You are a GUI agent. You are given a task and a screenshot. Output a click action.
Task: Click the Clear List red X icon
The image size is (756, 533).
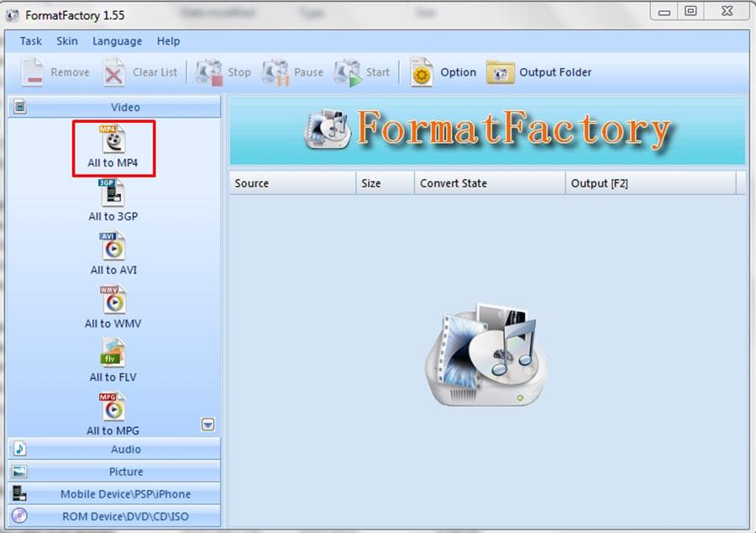tap(114, 72)
